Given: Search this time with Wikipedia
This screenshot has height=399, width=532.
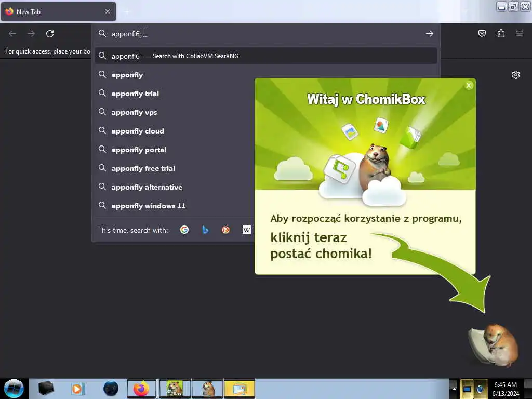Looking at the screenshot, I should tap(247, 230).
